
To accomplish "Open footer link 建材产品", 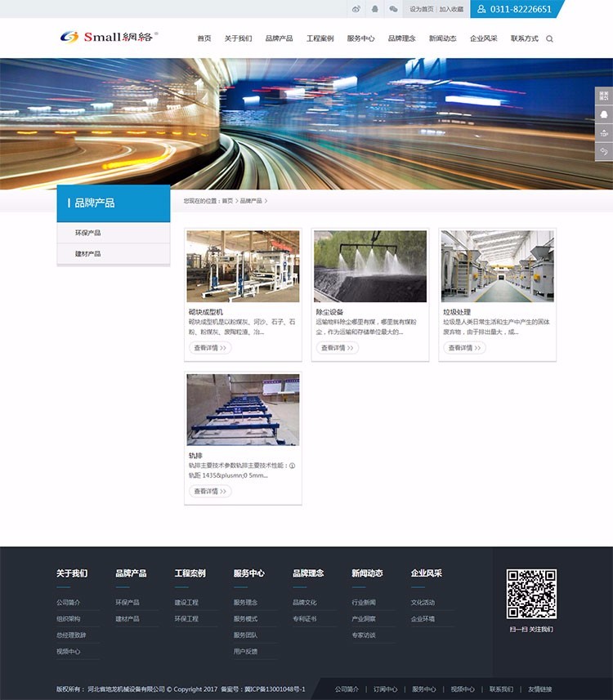I will coord(128,619).
